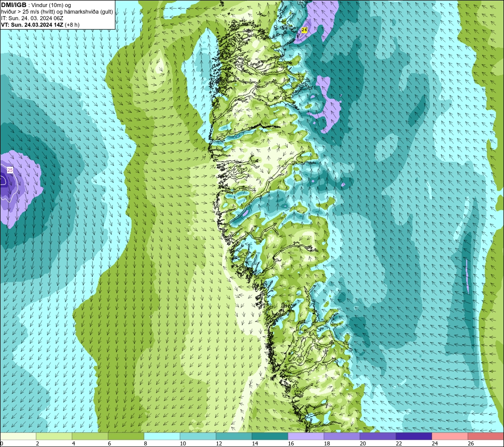Click the '20' legend scale label

click(x=363, y=443)
